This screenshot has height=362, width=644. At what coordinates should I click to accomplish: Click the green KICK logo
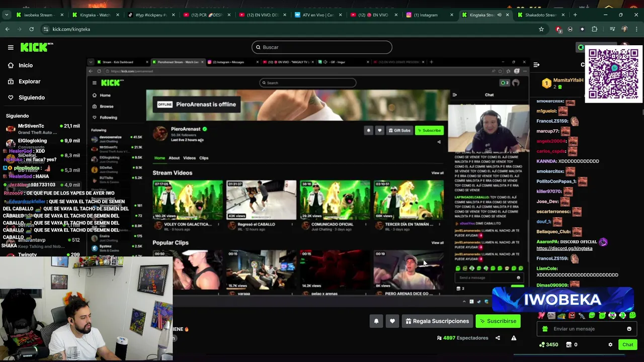[36, 47]
